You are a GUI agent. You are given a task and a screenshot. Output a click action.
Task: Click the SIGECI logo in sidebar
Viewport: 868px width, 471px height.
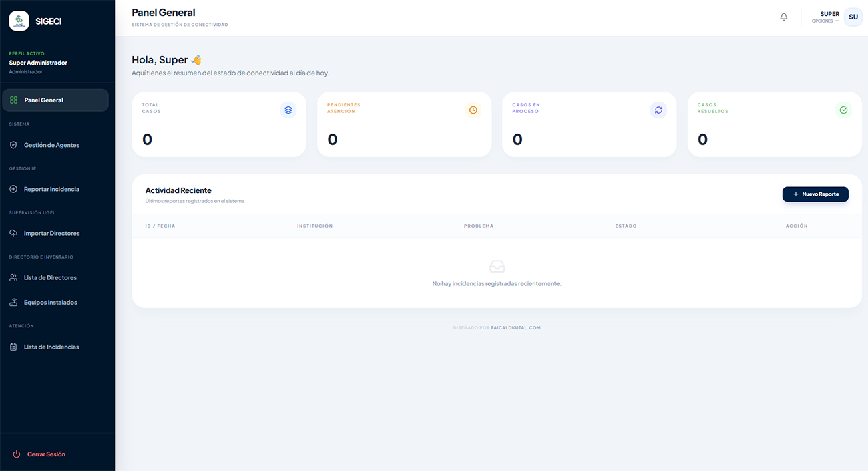click(19, 21)
